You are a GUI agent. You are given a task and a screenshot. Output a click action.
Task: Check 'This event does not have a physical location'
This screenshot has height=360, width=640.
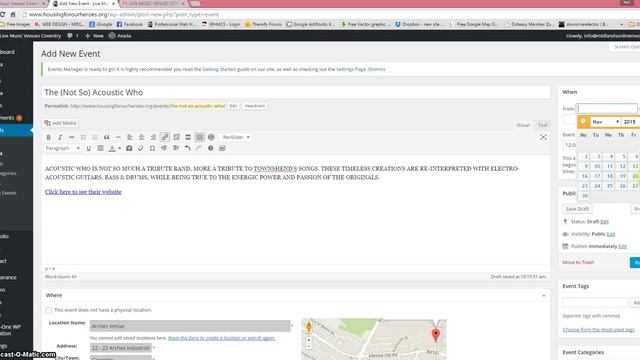[49, 311]
